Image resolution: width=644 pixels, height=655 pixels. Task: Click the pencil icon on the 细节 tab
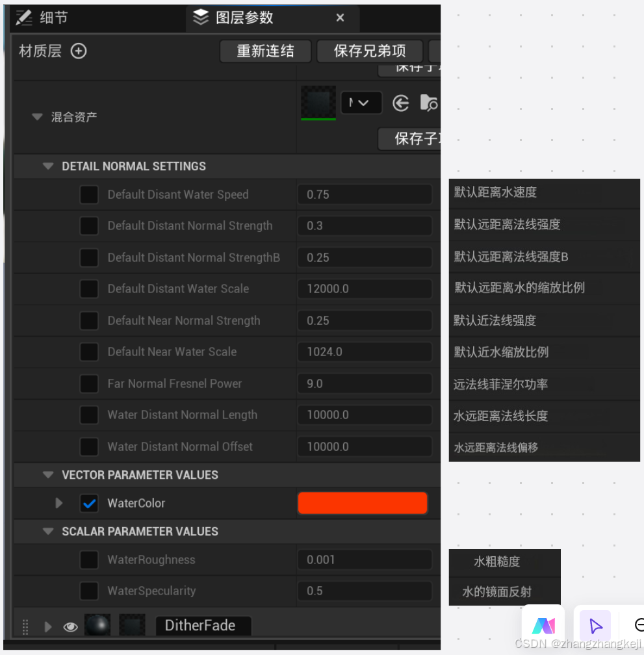[x=23, y=18]
